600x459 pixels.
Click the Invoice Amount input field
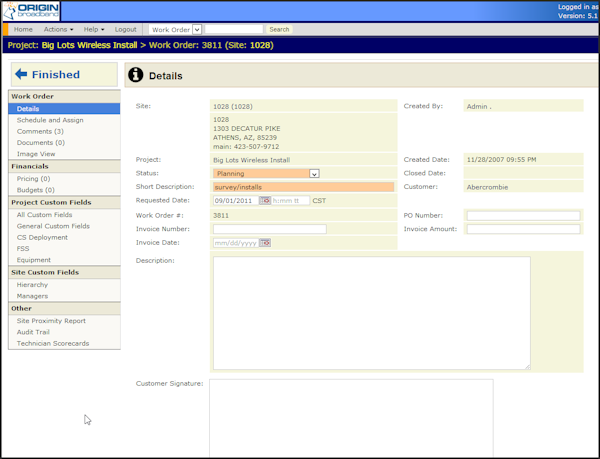[523, 229]
